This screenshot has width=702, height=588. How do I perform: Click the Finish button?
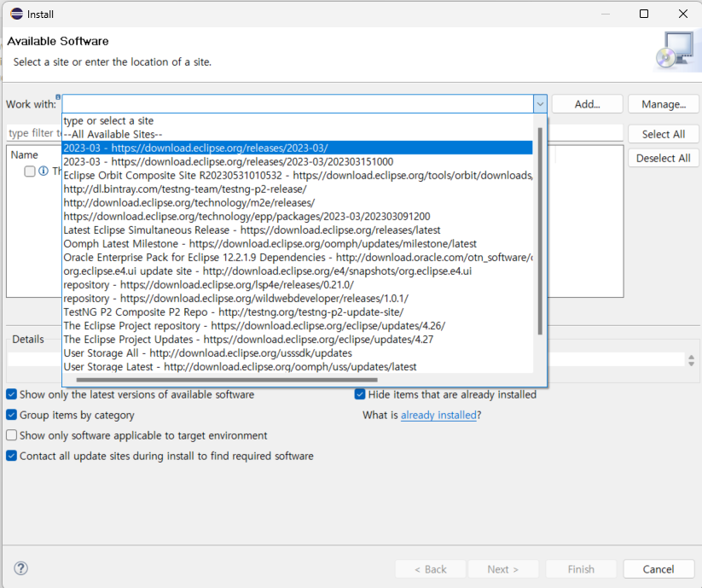click(581, 569)
